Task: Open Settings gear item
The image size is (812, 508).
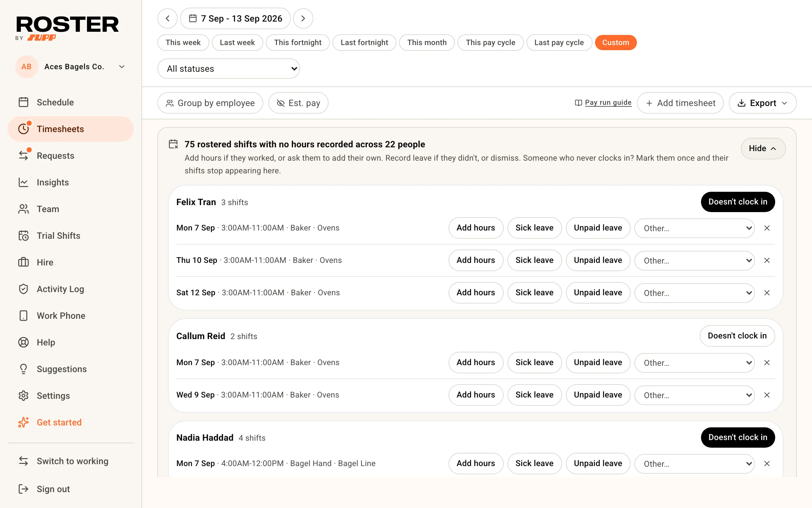Action: (71, 396)
